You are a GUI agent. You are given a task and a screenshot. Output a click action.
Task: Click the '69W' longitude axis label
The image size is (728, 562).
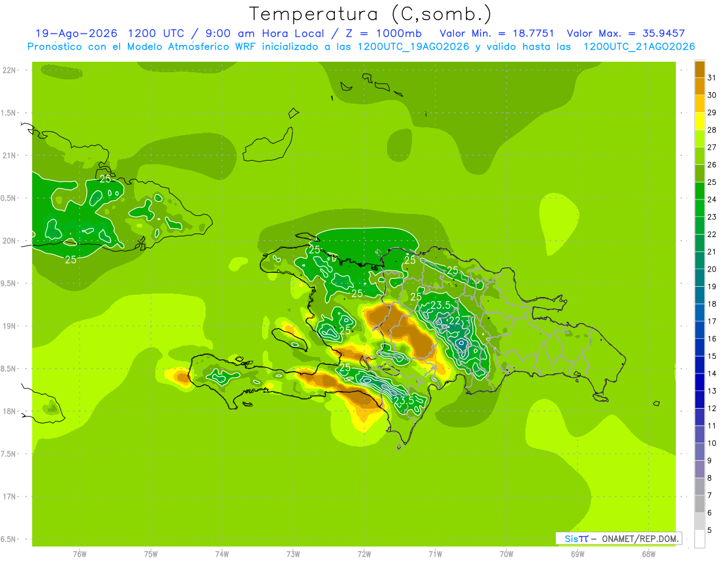(577, 554)
